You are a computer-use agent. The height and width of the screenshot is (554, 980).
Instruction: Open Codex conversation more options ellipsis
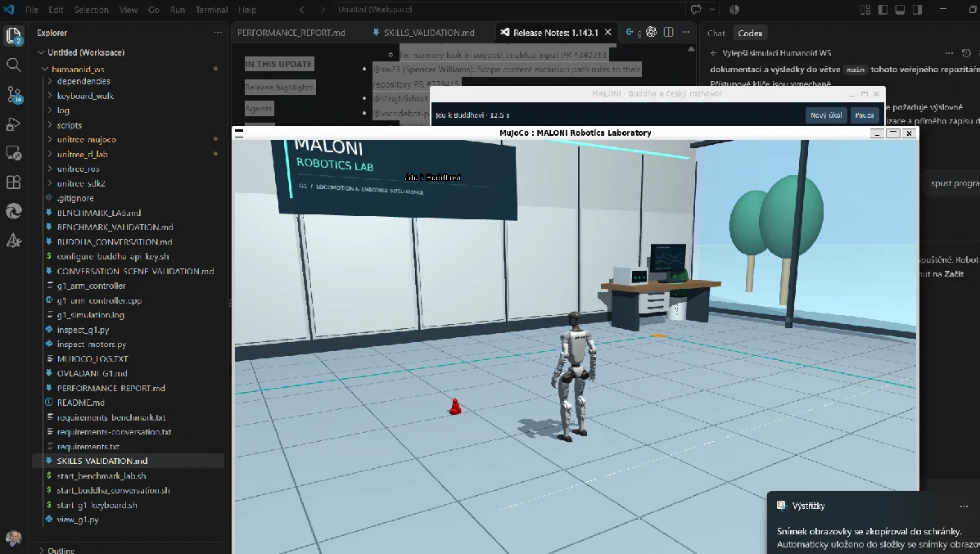pos(950,53)
